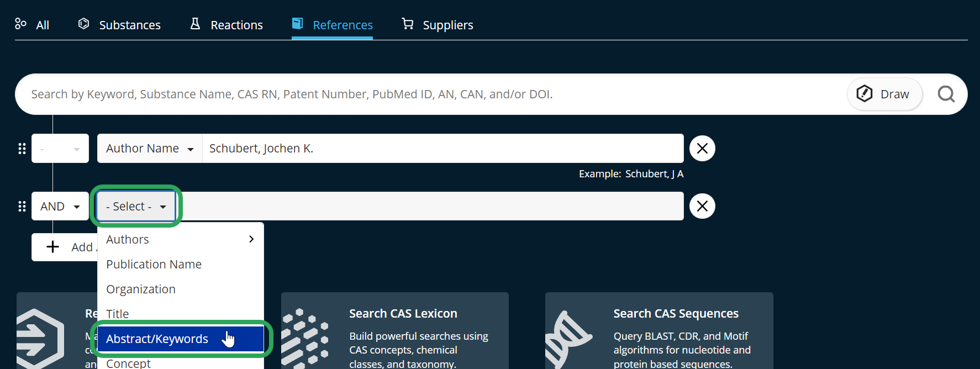Open the disabled operator dropdown in first row

point(60,149)
